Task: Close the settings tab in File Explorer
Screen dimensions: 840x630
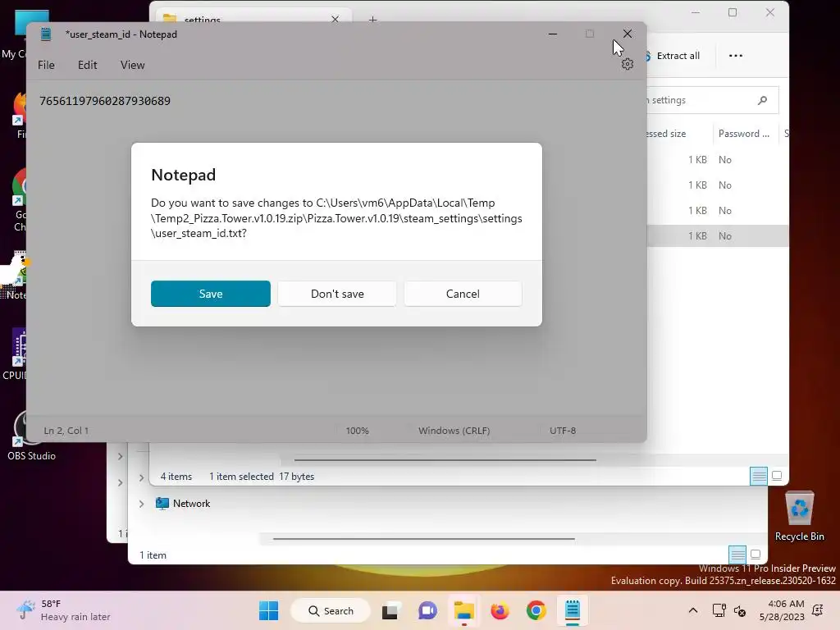Action: pos(335,20)
